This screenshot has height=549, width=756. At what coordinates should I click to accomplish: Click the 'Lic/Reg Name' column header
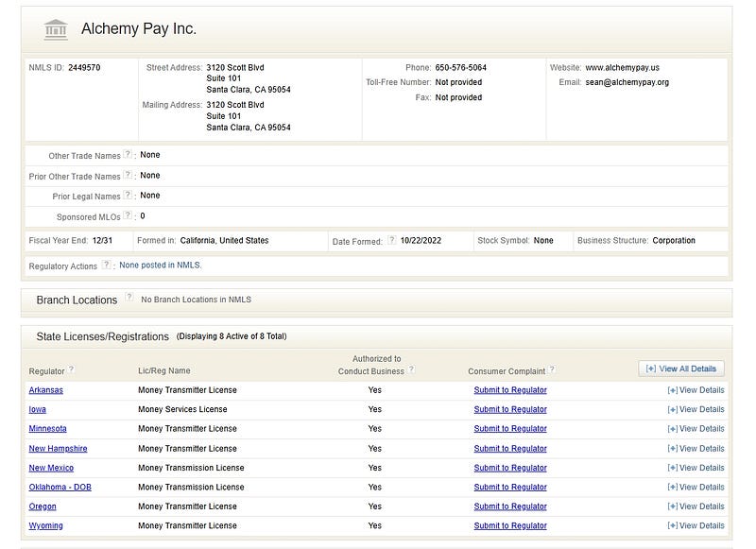pos(163,370)
